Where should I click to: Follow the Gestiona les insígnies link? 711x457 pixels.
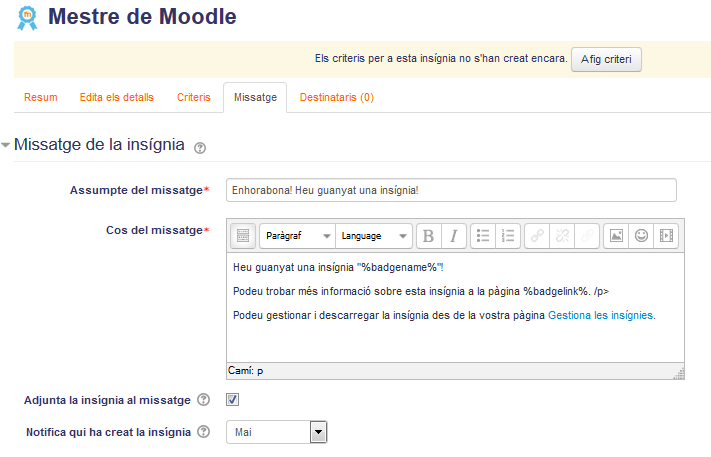[600, 315]
